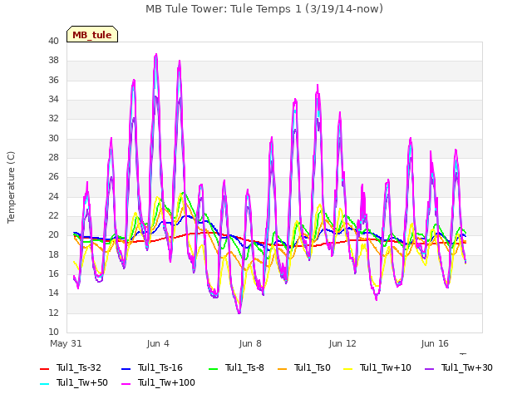The height and width of the screenshot is (399, 532).
Task: Click the May 31 x-axis label
Action: pyautogui.click(x=66, y=343)
